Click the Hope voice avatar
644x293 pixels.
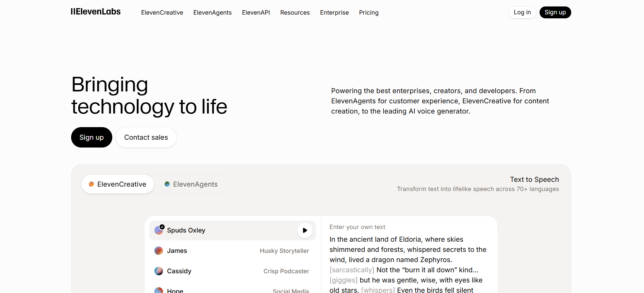159,290
